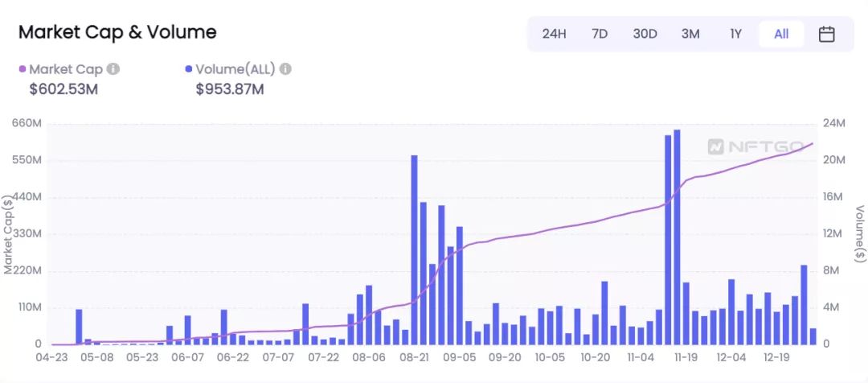
Task: Switch to the 3M time range
Action: (690, 34)
